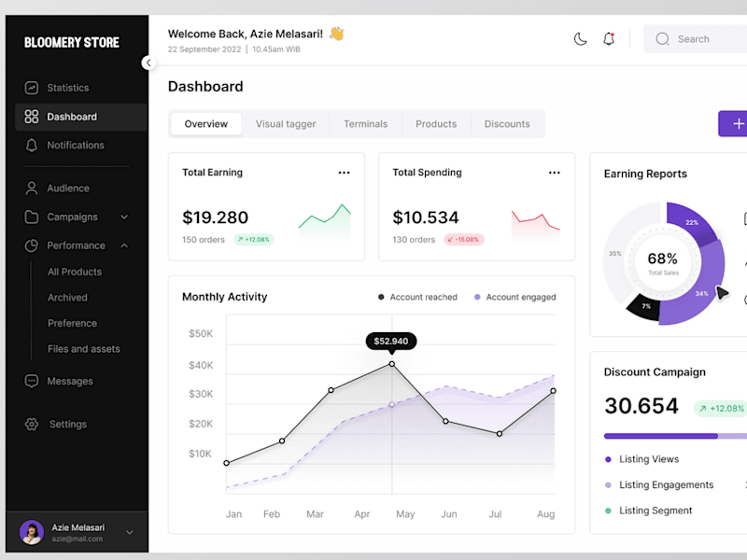Open the user account dropdown chevron
This screenshot has width=747, height=560.
pyautogui.click(x=130, y=532)
